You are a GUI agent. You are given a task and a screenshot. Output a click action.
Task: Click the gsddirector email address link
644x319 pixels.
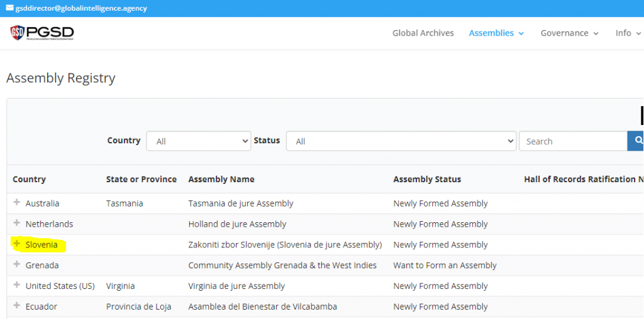click(x=81, y=8)
